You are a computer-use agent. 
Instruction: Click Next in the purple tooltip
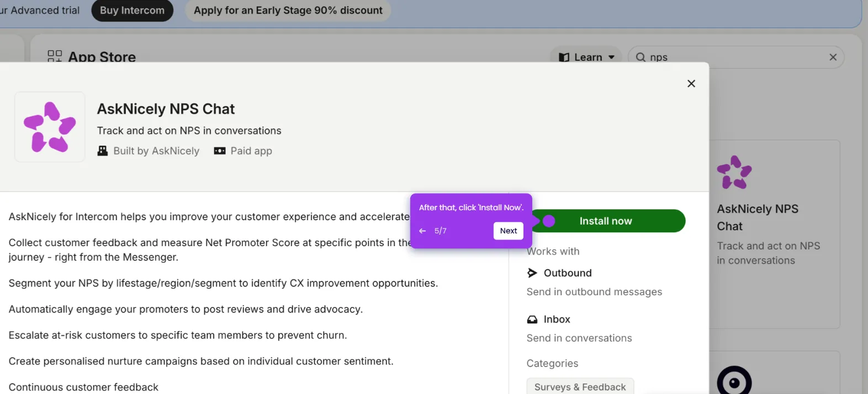(x=509, y=231)
